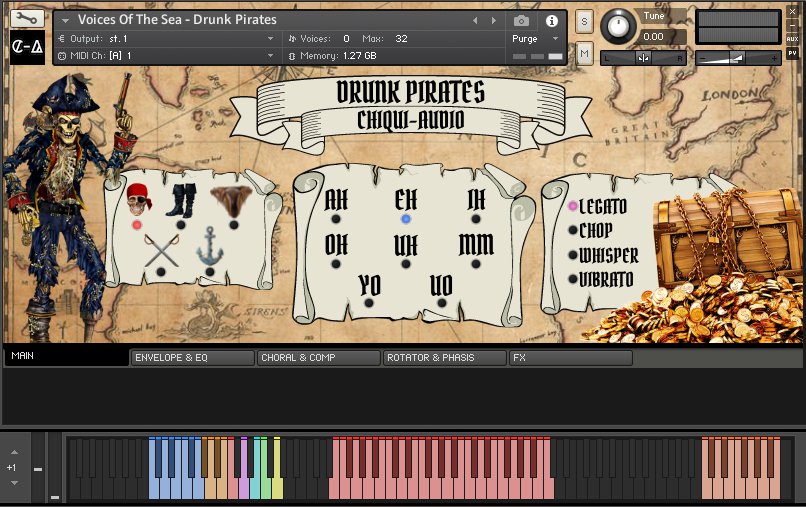Select the crossed swords icon
This screenshot has height=507, width=806.
[x=161, y=250]
